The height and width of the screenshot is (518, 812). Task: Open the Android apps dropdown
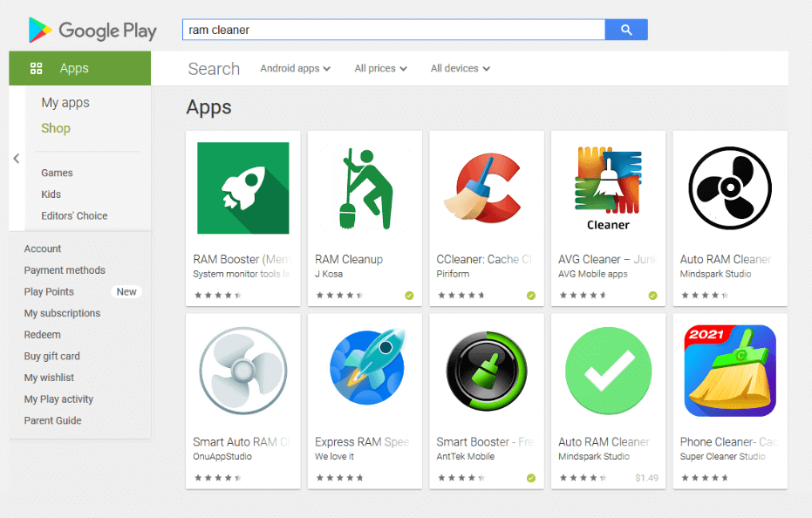coord(295,68)
